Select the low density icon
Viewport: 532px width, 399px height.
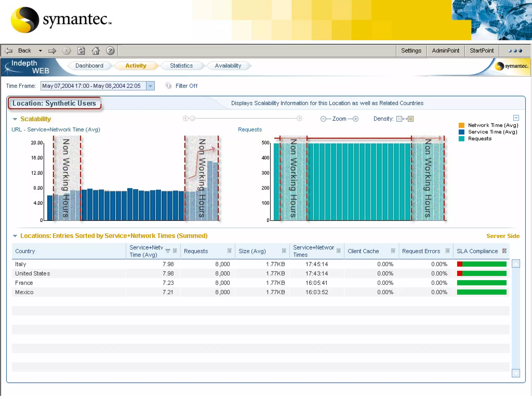(x=399, y=119)
